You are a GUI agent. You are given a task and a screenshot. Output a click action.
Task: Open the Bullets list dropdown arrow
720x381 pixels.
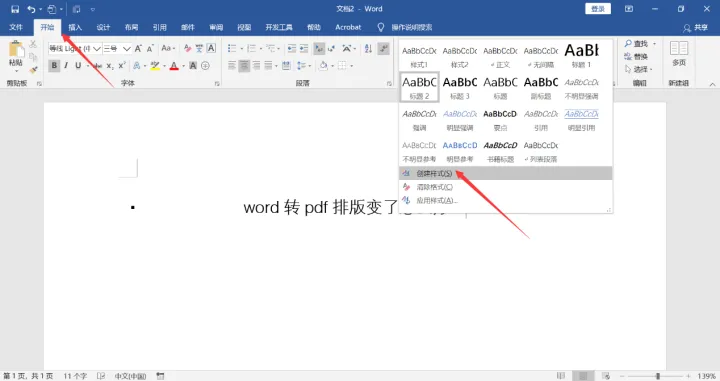click(x=242, y=48)
